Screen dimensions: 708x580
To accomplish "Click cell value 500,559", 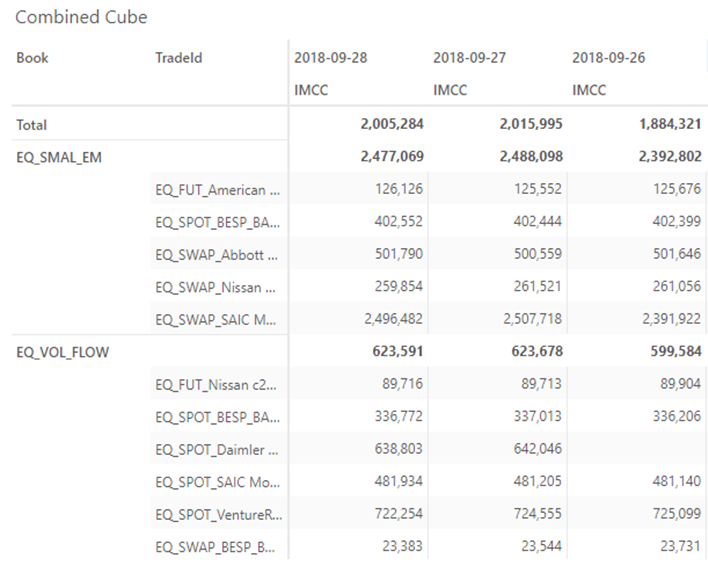I will point(538,254).
